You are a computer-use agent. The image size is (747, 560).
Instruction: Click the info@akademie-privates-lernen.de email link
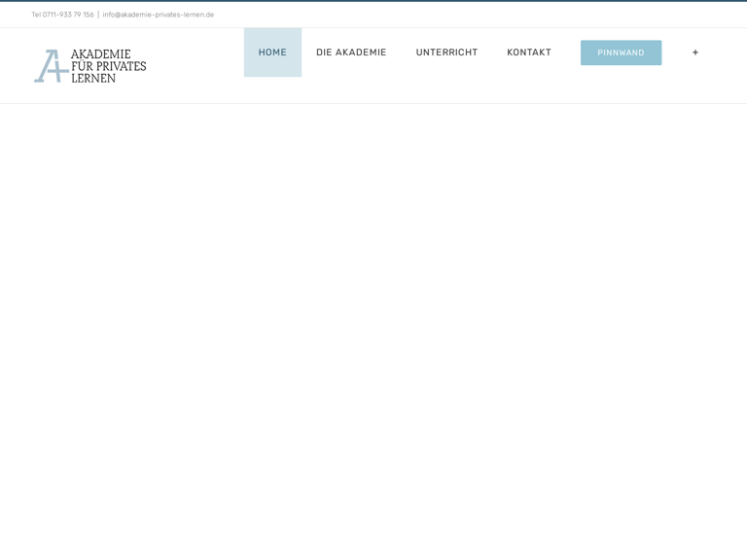click(x=159, y=15)
